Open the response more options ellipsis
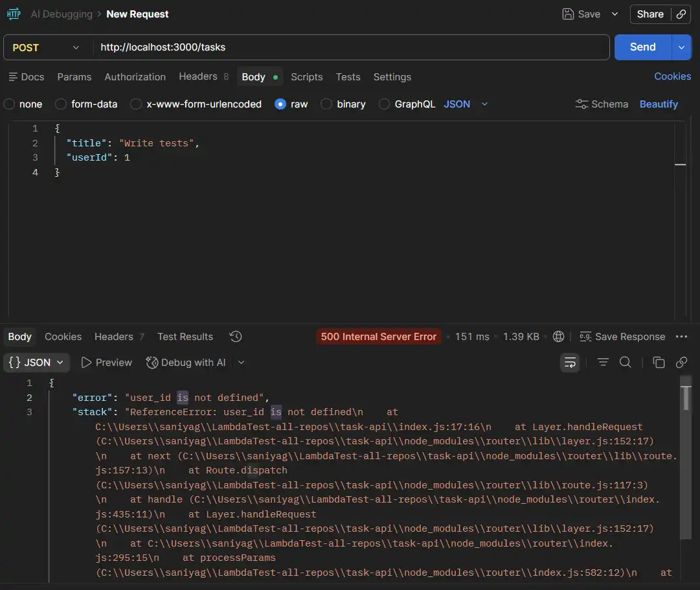Image resolution: width=700 pixels, height=590 pixels. coord(681,336)
